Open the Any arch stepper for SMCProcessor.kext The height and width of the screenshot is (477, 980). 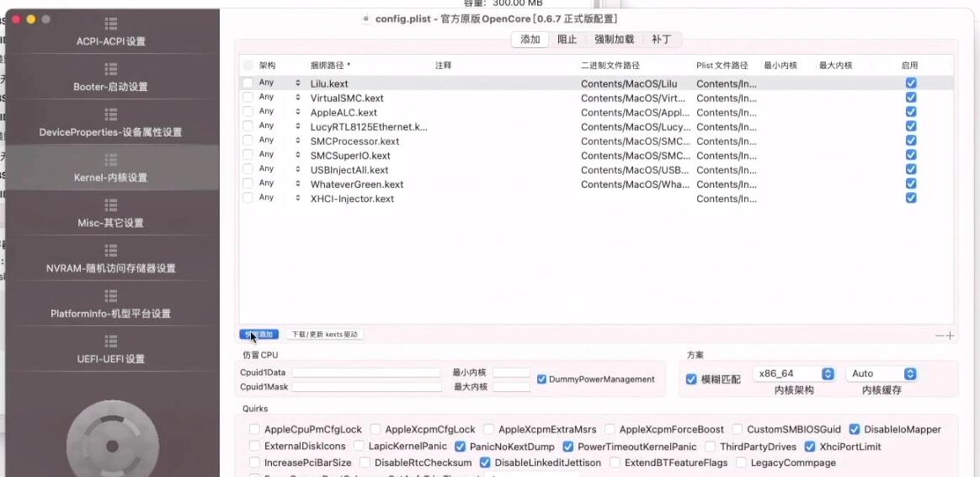tap(297, 141)
